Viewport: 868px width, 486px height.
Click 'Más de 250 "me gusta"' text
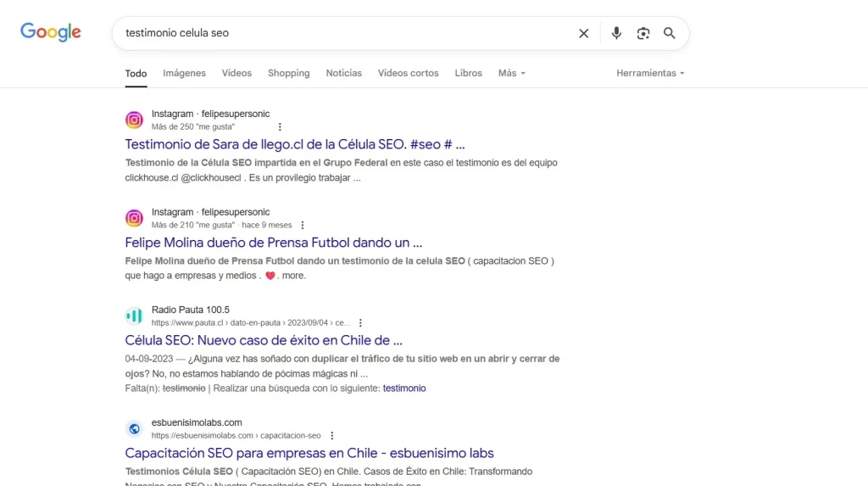coord(193,127)
